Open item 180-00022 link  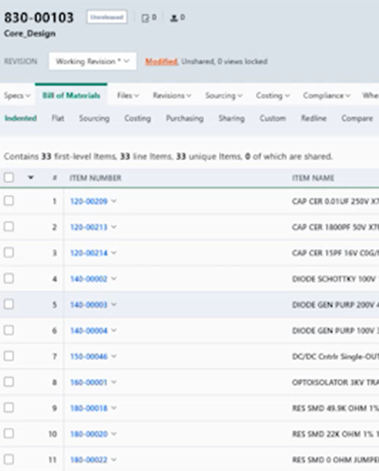(89, 460)
